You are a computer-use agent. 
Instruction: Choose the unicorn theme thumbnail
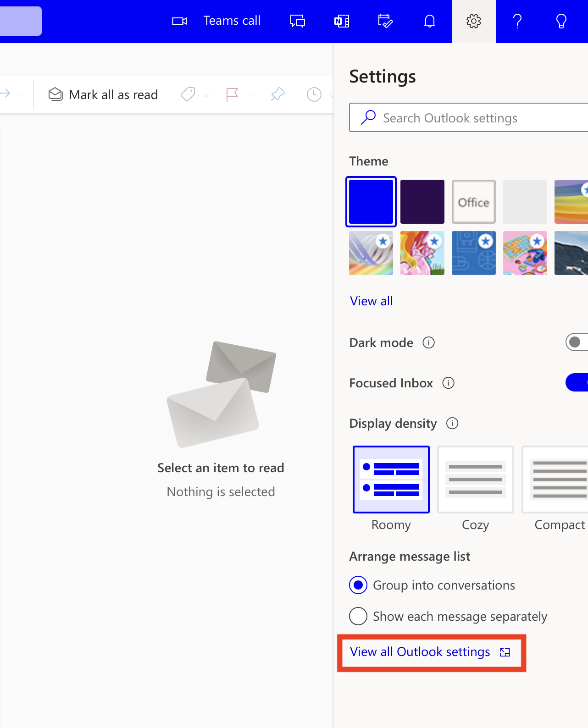click(x=422, y=253)
